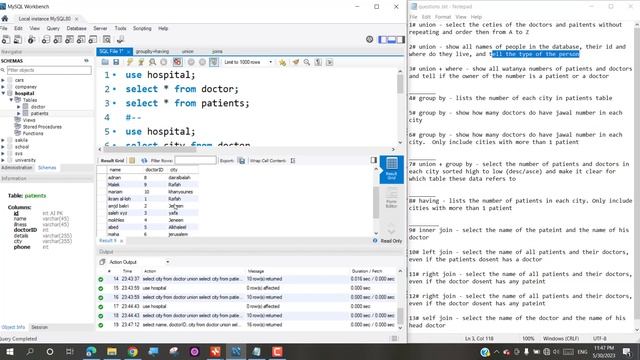640x360 pixels.
Task: Switch to the joins query tab
Action: click(x=217, y=51)
